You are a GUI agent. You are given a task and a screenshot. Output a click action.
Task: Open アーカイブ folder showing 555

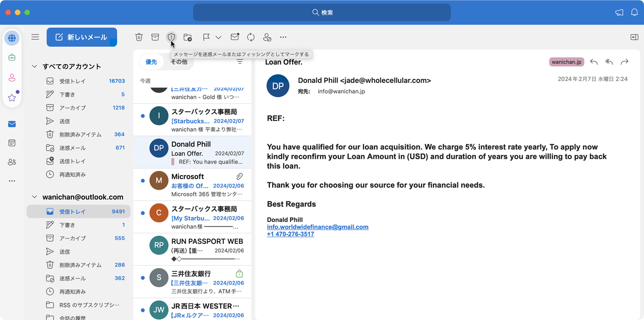point(79,239)
